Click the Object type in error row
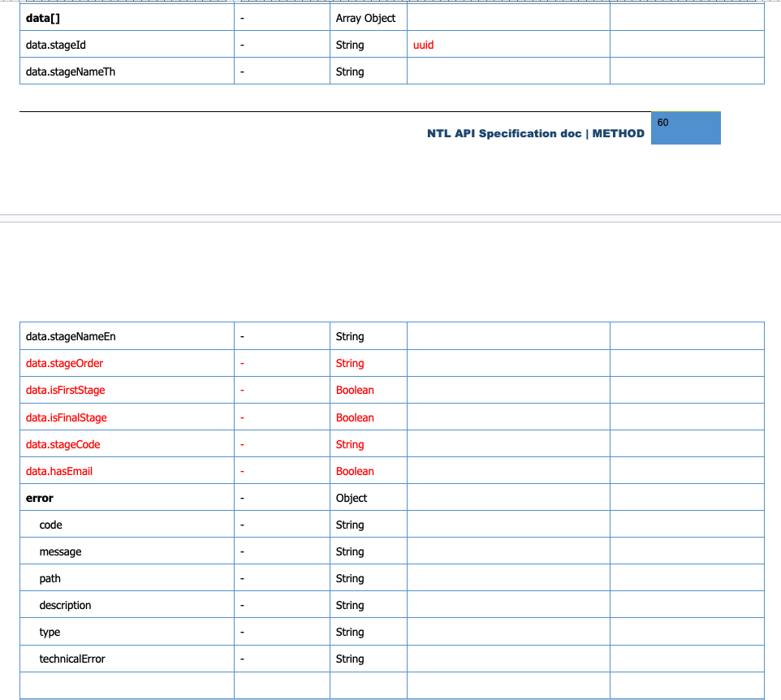 [352, 498]
